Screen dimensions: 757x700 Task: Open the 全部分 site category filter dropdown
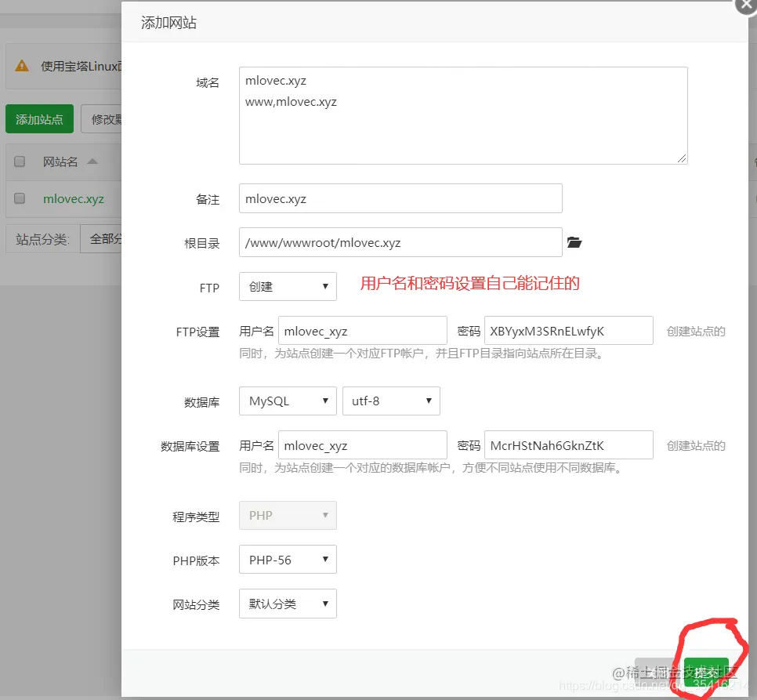[106, 238]
